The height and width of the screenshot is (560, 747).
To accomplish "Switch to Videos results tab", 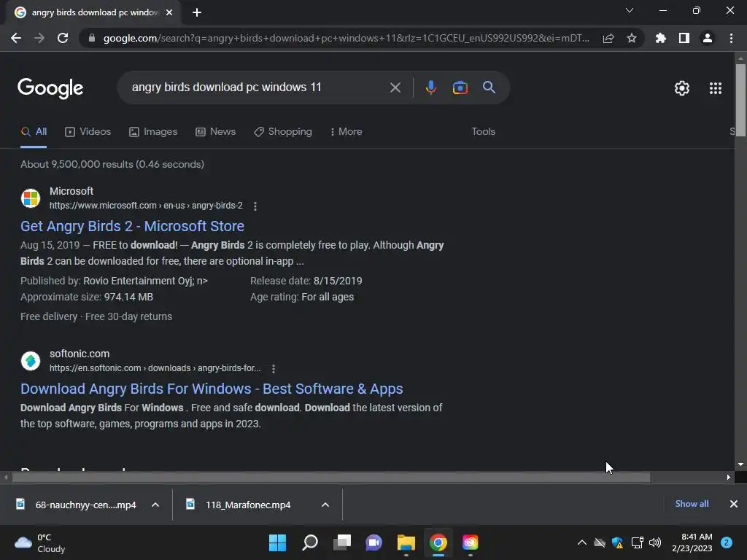I will point(88,132).
